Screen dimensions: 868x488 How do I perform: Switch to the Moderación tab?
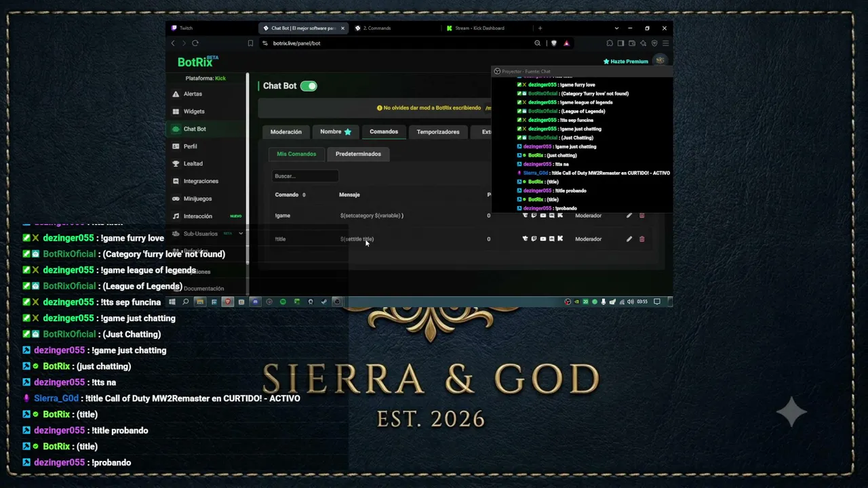tap(286, 131)
